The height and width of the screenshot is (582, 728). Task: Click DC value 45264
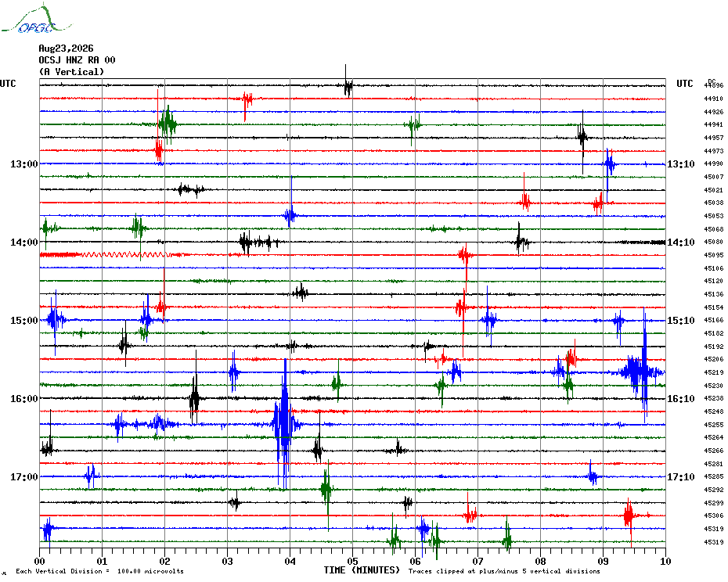point(714,438)
